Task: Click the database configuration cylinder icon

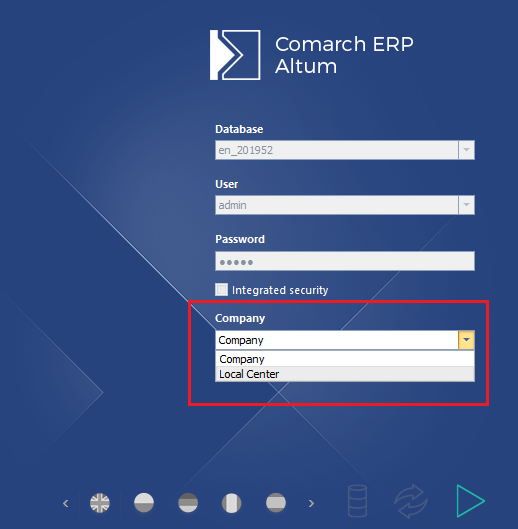Action: tap(357, 501)
